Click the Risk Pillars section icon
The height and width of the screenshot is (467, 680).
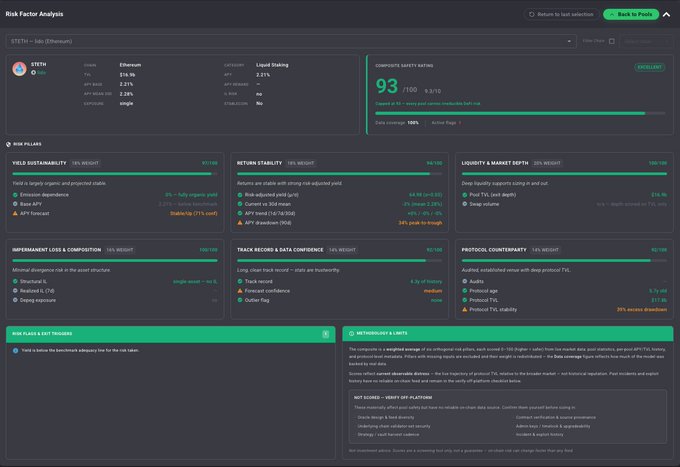[x=8, y=144]
